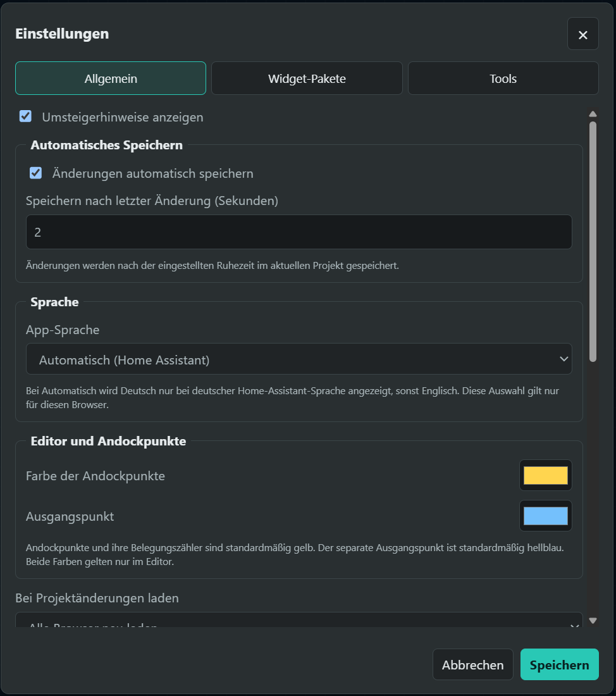616x696 pixels.
Task: Click the App-Sprache label
Action: 63,330
